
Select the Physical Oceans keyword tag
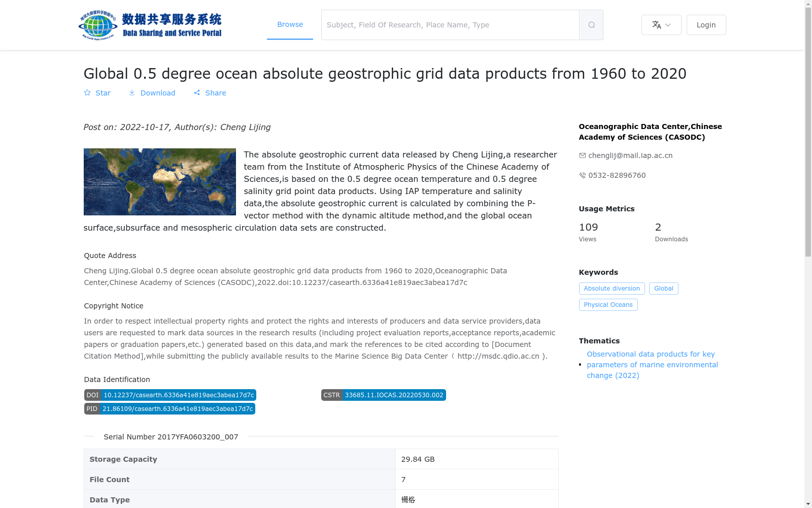[608, 305]
